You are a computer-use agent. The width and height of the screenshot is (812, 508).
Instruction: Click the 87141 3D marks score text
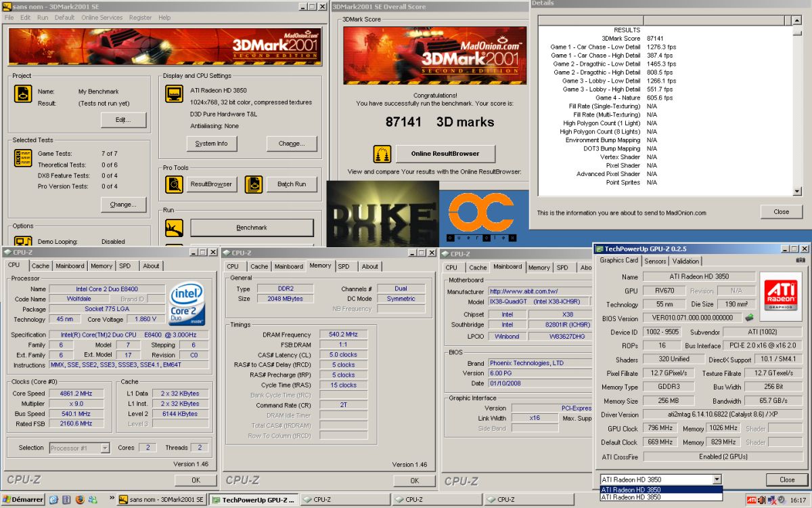click(x=440, y=122)
